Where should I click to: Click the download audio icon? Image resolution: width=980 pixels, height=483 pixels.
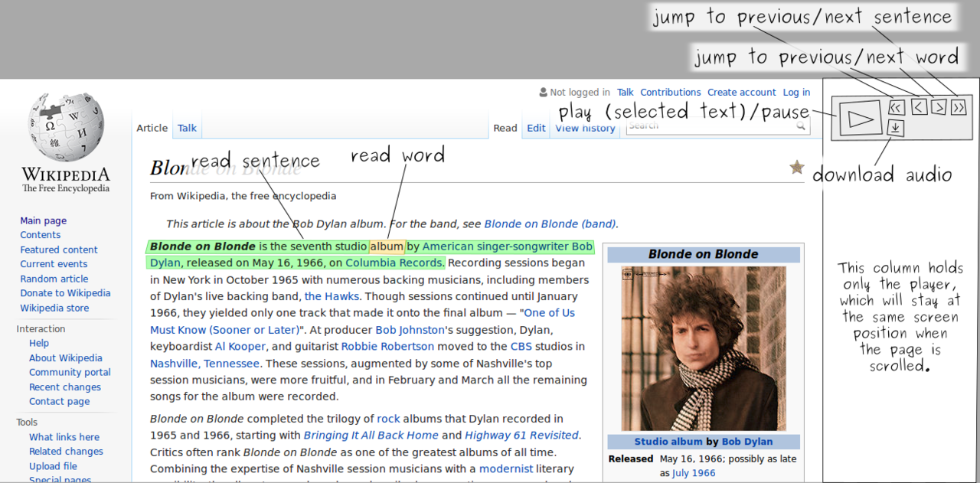(x=896, y=128)
